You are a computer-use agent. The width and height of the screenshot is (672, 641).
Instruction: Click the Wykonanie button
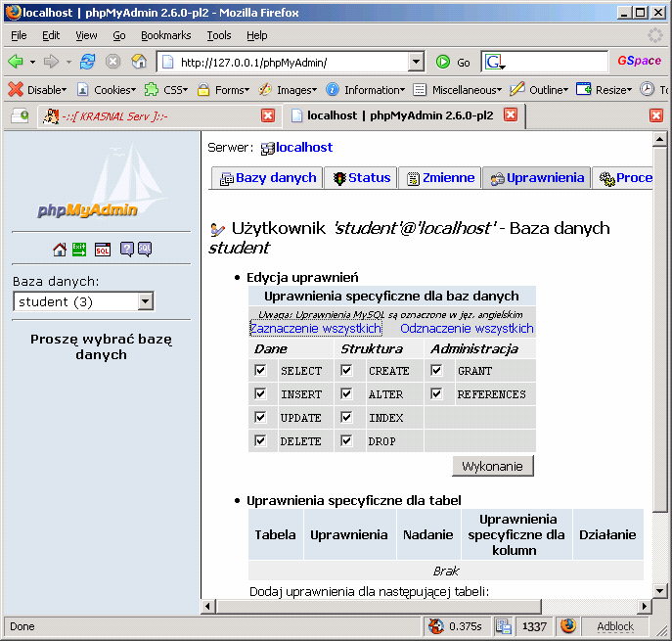tap(492, 466)
